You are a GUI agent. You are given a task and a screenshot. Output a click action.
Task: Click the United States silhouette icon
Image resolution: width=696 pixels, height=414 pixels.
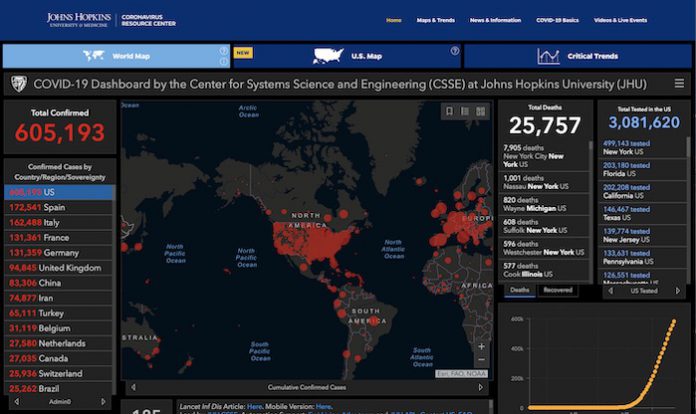[328, 56]
